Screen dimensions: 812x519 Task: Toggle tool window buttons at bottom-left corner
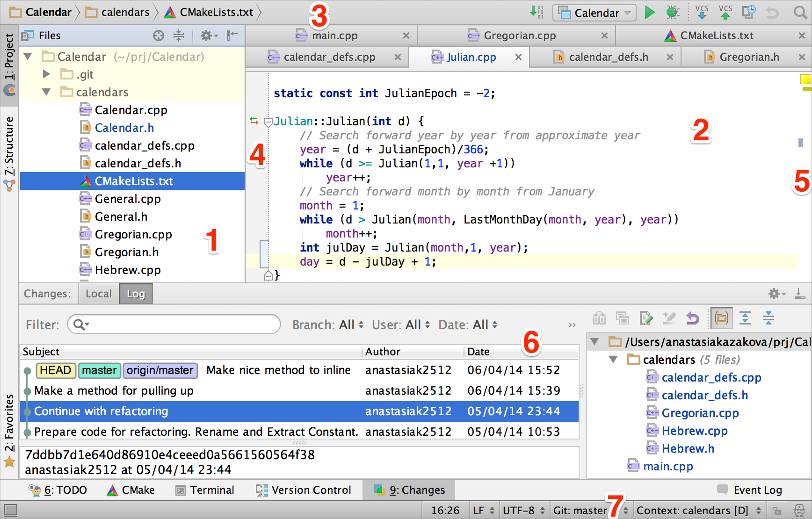10,510
